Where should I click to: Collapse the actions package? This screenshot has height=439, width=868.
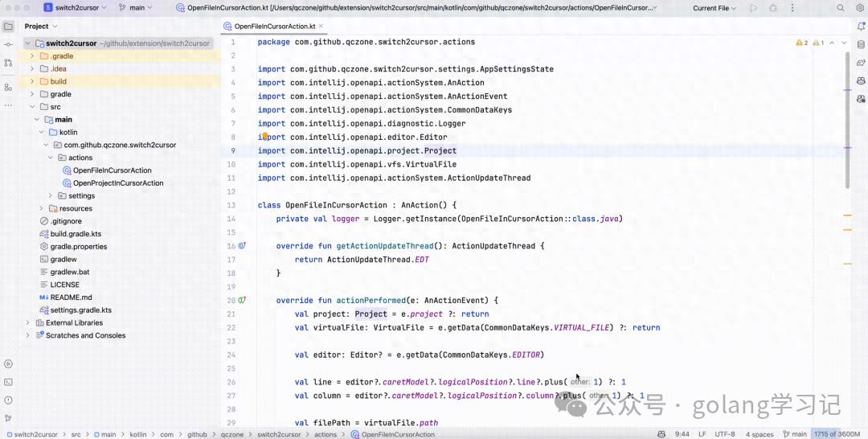point(51,158)
